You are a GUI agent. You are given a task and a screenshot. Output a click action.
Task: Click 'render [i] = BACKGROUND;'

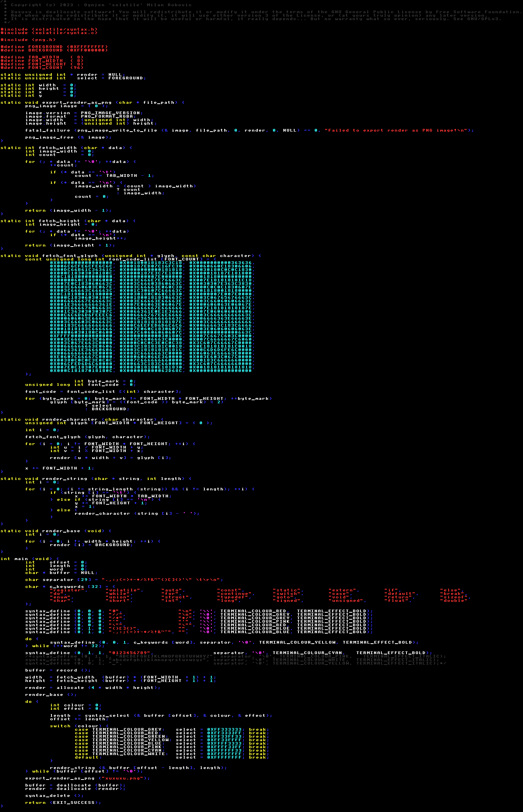point(91,545)
